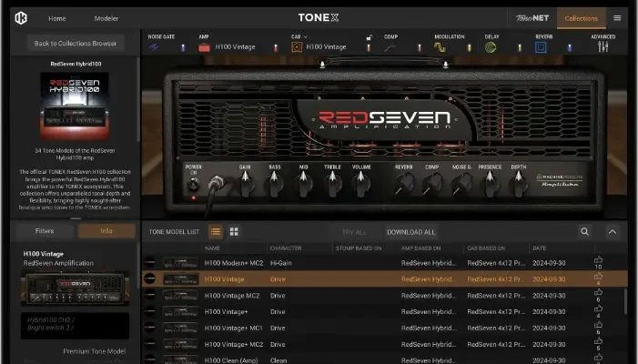Open the Advanced settings sliders icon

(603, 46)
